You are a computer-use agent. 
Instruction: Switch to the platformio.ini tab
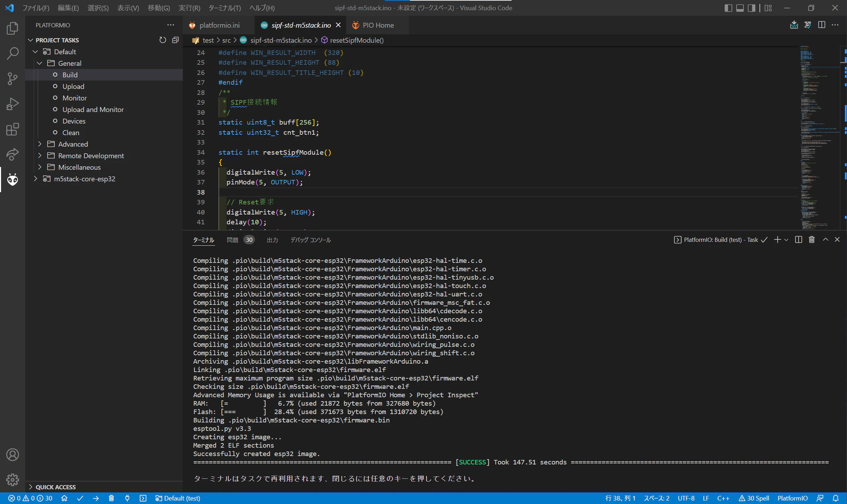[220, 25]
